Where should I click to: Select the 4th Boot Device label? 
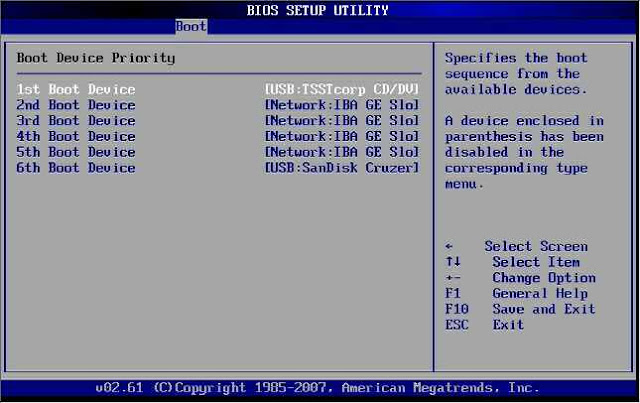coord(76,136)
